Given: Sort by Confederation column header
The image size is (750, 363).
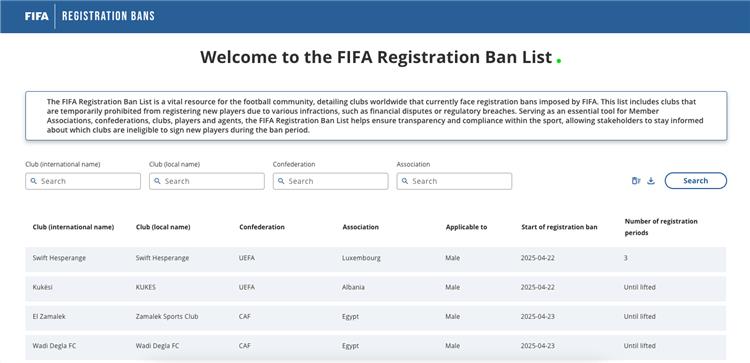Looking at the screenshot, I should (262, 227).
